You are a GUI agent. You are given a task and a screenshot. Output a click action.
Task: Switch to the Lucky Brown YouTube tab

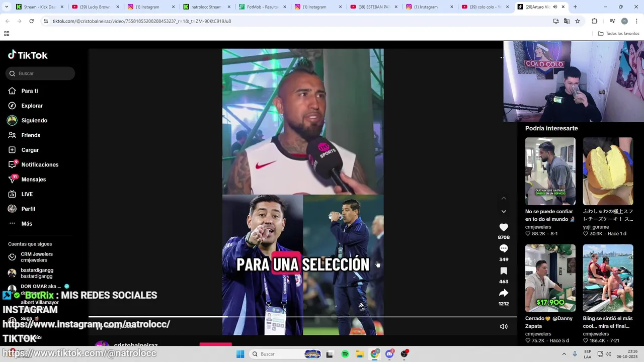pyautogui.click(x=96, y=7)
